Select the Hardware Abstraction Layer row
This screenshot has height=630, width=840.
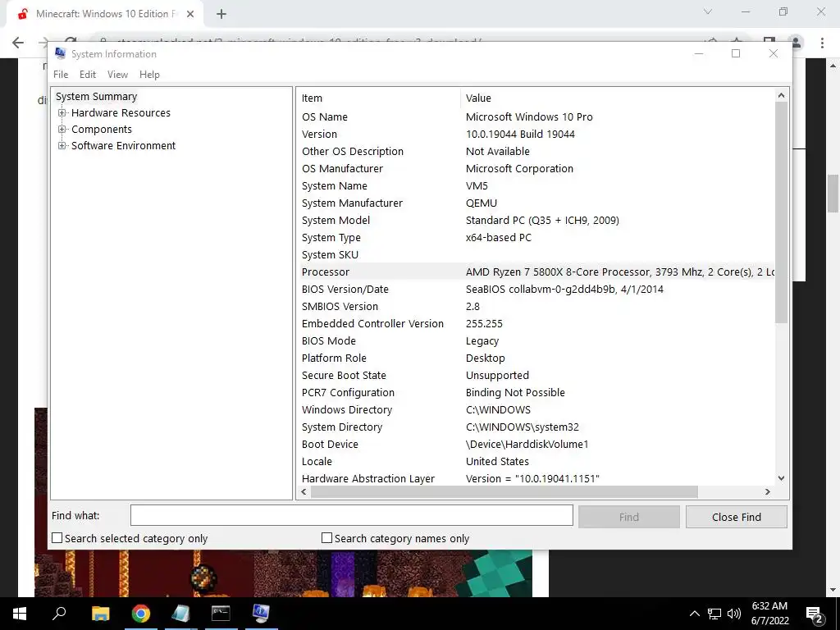pos(536,478)
